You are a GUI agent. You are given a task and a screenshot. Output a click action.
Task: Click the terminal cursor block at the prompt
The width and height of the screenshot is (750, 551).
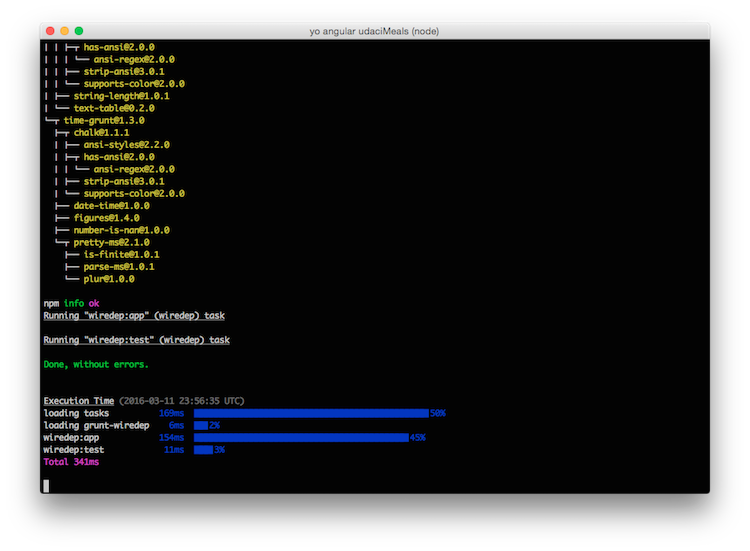46,486
